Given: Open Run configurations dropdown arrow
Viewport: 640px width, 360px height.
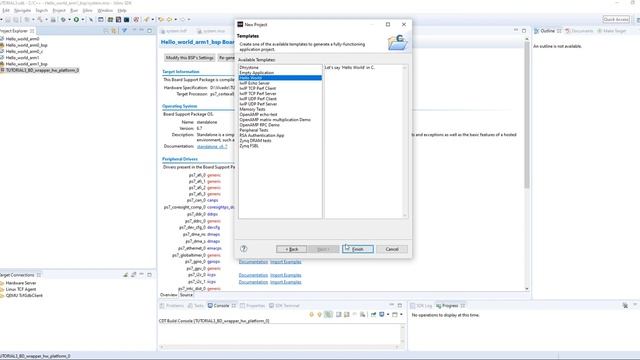Looking at the screenshot, I should [x=83, y=20].
